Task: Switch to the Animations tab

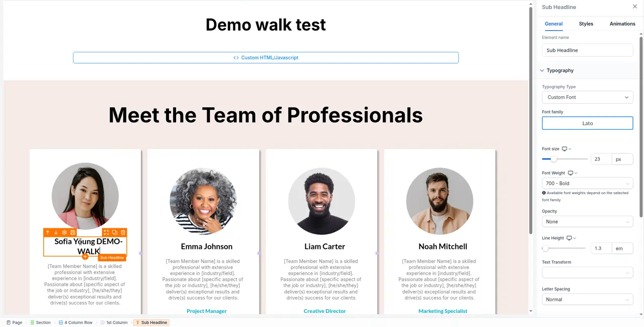Action: pos(622,24)
